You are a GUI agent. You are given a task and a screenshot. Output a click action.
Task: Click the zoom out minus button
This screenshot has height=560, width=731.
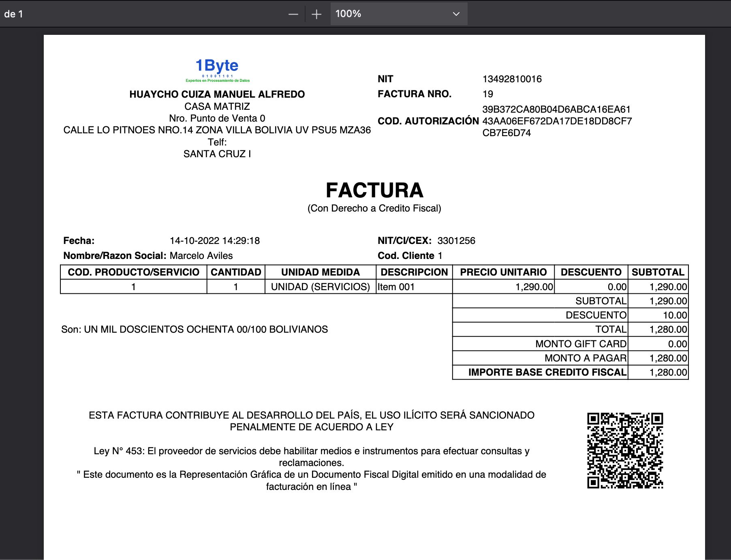293,14
